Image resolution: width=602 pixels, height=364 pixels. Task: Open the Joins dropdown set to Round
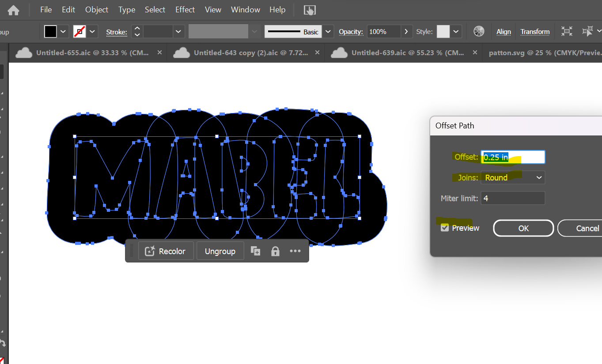[x=513, y=177]
